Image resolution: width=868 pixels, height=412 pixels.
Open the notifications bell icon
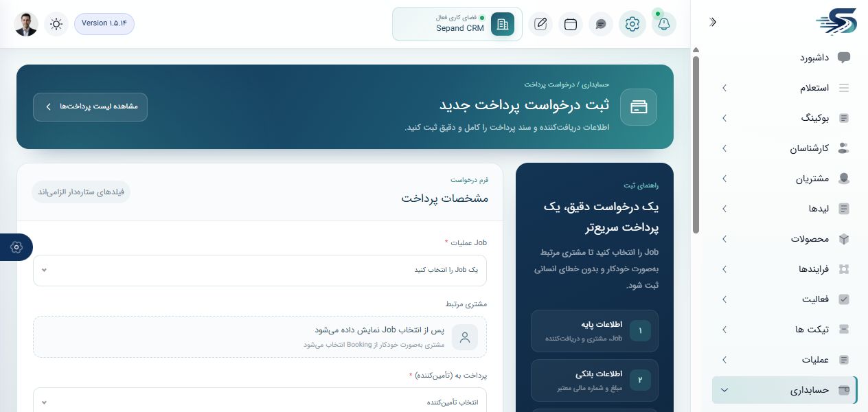tap(663, 24)
